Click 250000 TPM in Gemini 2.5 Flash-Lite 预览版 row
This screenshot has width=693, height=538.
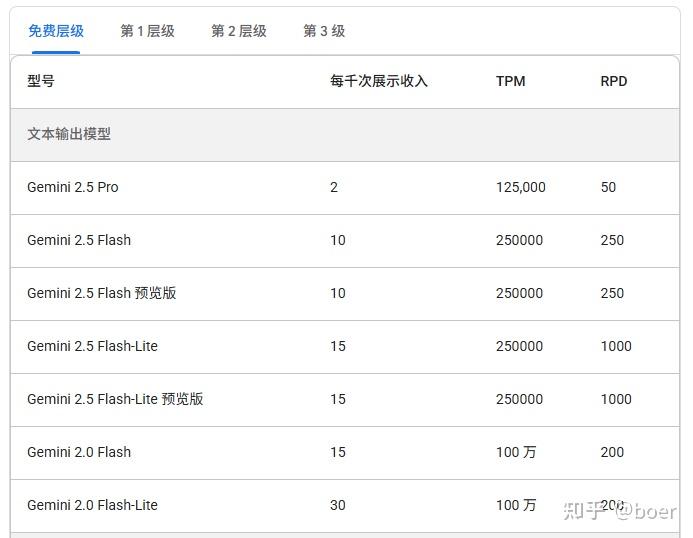click(x=519, y=399)
